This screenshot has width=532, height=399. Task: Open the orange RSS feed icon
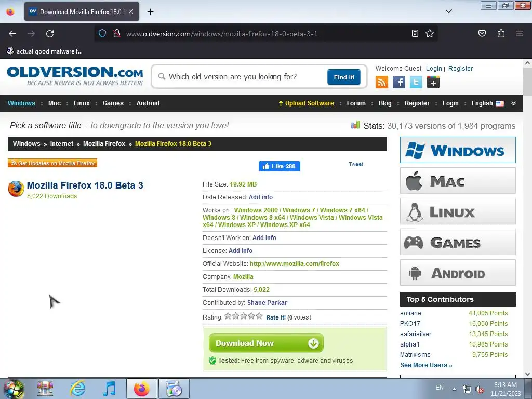(382, 82)
